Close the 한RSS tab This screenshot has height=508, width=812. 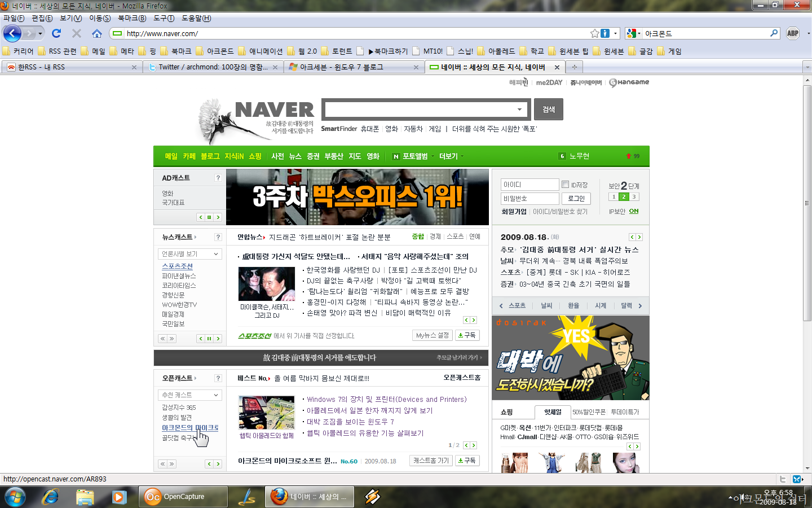134,67
